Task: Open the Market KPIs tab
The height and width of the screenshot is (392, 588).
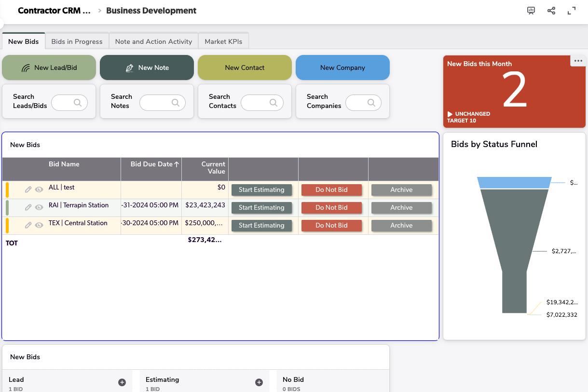Action: 223,41
